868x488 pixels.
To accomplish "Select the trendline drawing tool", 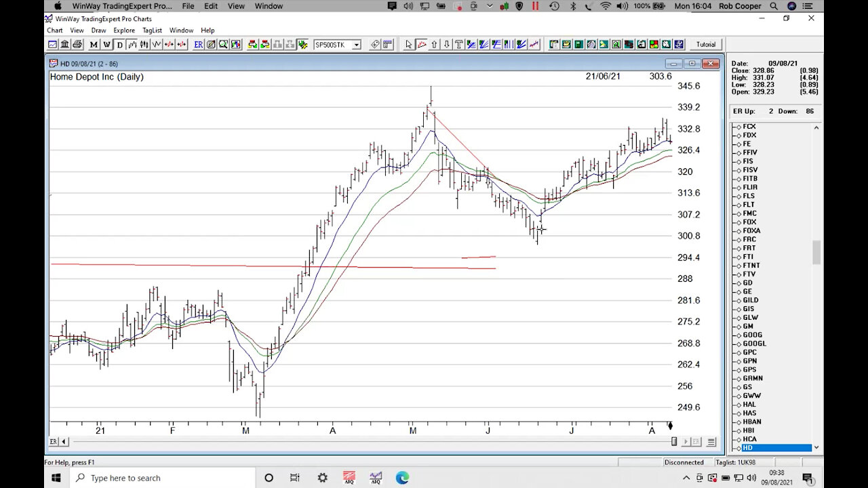I will click(422, 45).
